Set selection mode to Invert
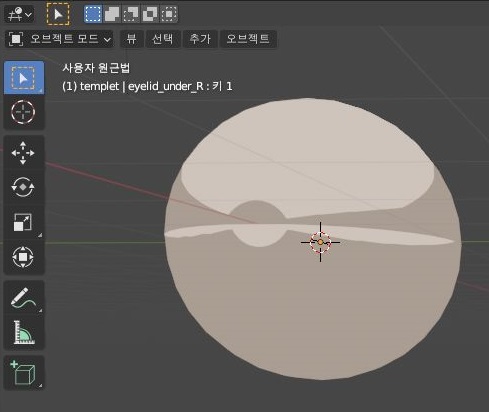489x412 pixels. pos(150,14)
